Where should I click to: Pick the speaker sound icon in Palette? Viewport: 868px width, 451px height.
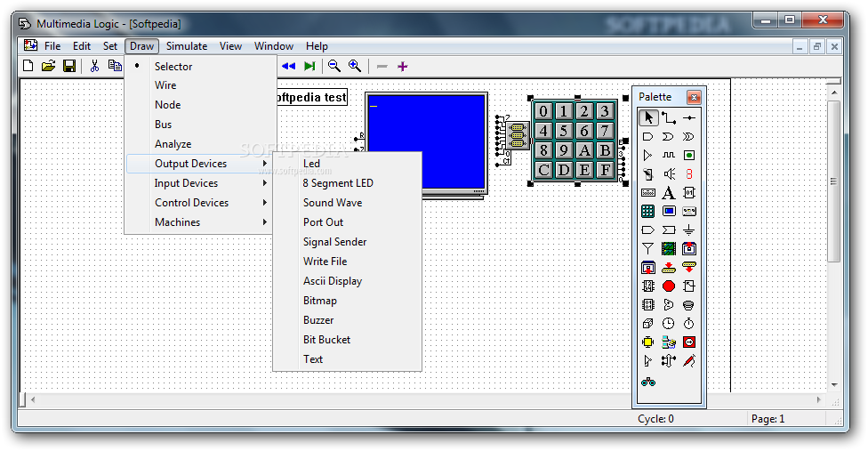tap(669, 174)
